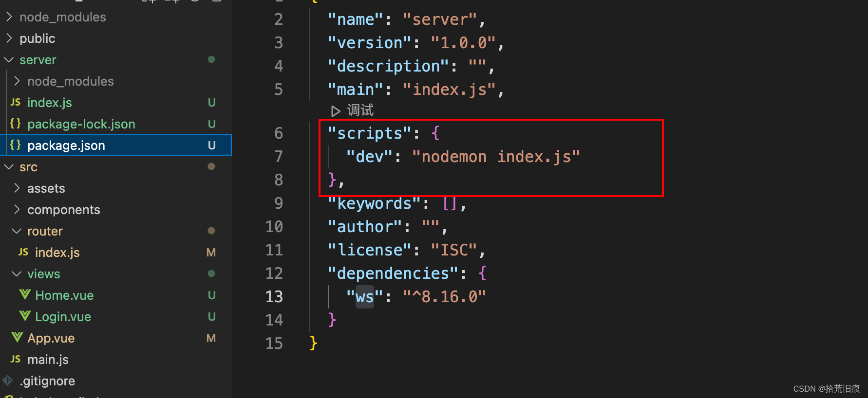Click the "description" key text
Image resolution: width=868 pixels, height=398 pixels.
(x=388, y=66)
